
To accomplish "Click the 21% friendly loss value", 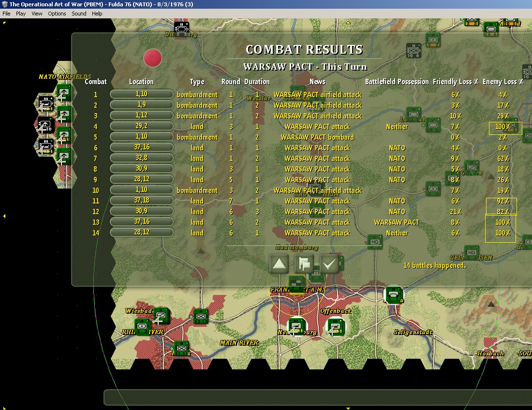I will point(455,212).
